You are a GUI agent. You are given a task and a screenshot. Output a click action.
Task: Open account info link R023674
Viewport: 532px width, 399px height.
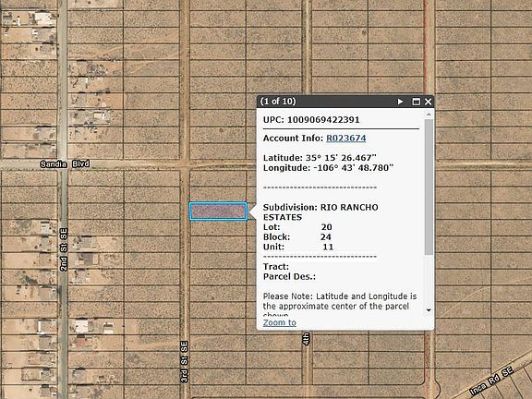(345, 139)
